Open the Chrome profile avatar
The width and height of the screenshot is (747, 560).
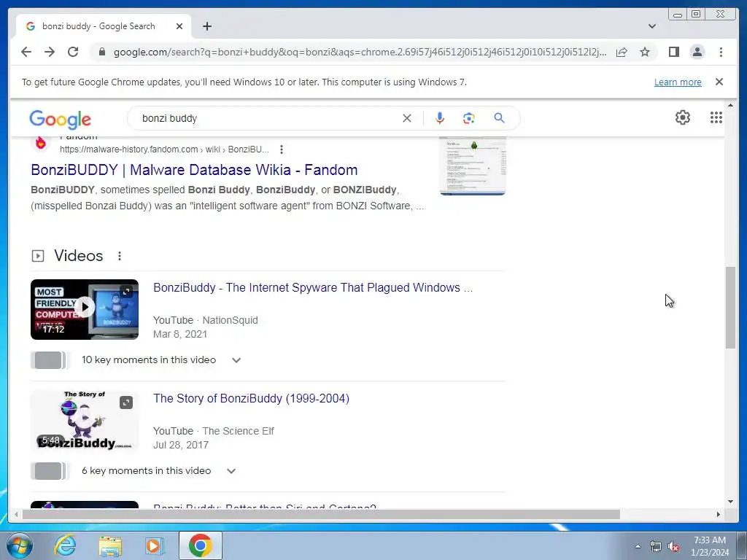(x=697, y=52)
